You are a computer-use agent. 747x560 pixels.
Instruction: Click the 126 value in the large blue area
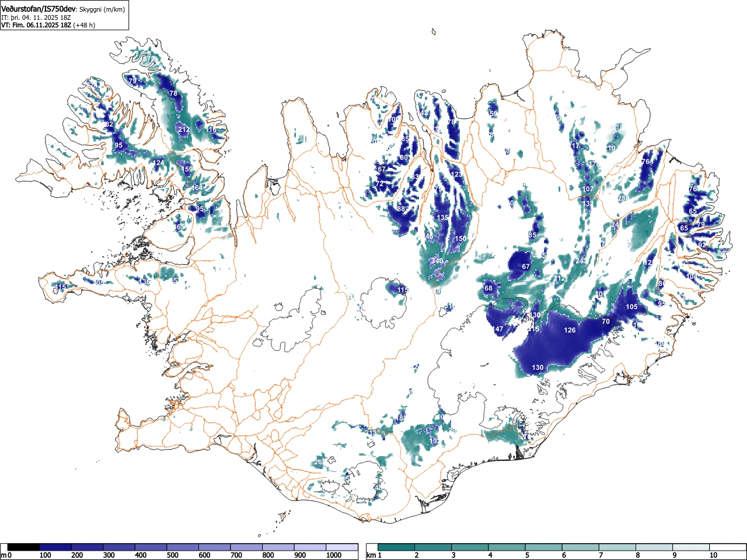(x=570, y=330)
